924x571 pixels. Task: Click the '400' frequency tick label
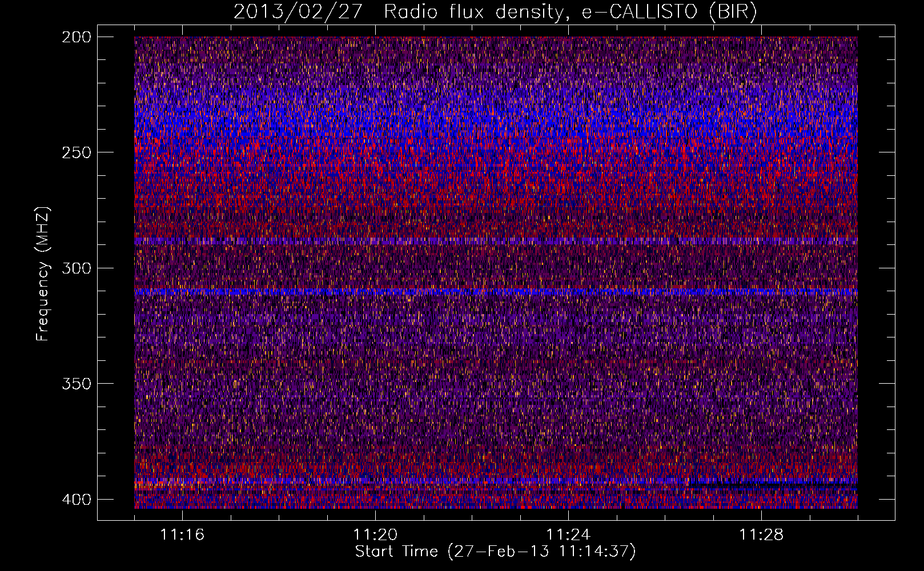pos(76,499)
